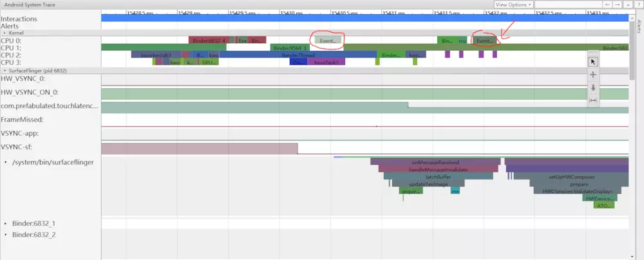Open the Alerts side panel tab

[x=639, y=26]
